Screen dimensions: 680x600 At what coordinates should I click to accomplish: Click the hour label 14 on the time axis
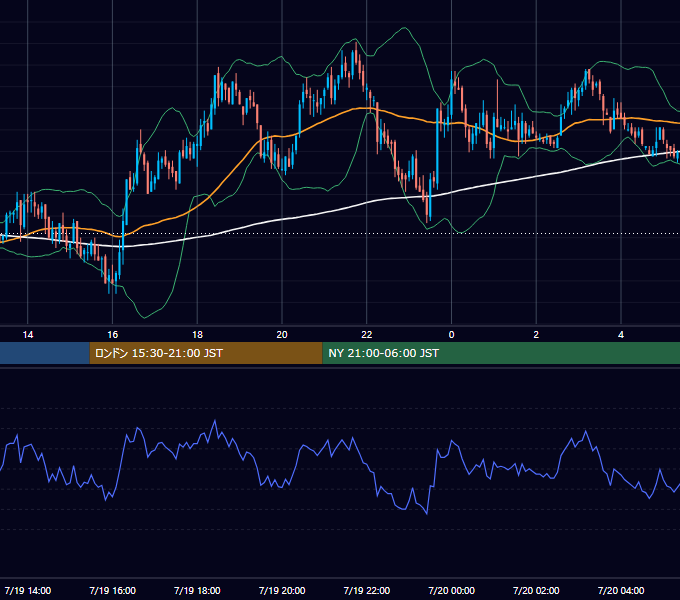28,335
